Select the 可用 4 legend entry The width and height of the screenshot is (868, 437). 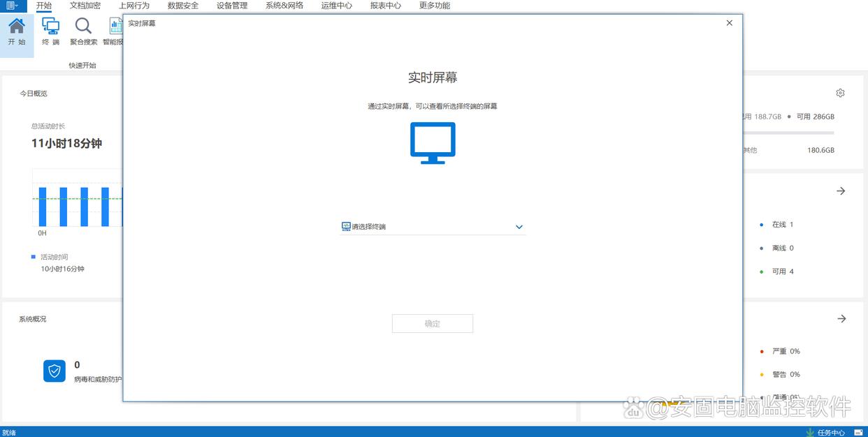(x=776, y=272)
